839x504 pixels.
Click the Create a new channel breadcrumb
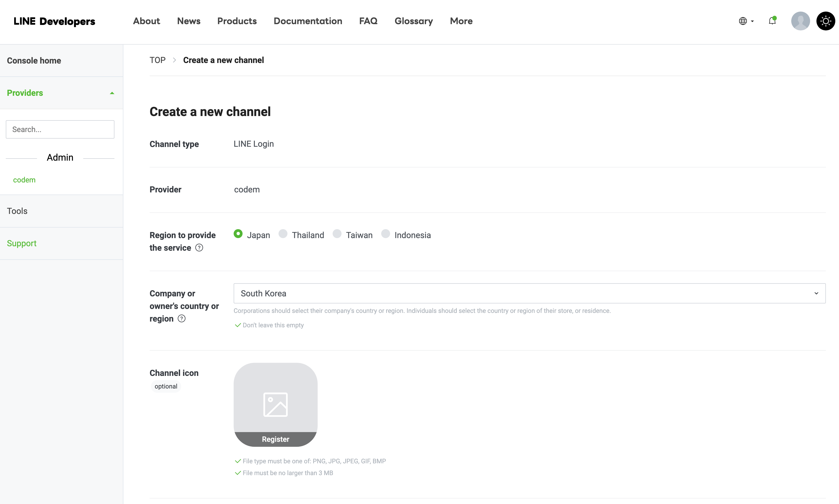223,60
